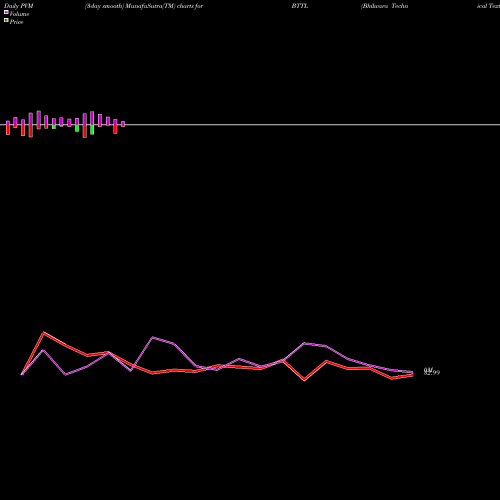Click the value label at line end
Viewport: 500px width, 500px height.
point(432,371)
